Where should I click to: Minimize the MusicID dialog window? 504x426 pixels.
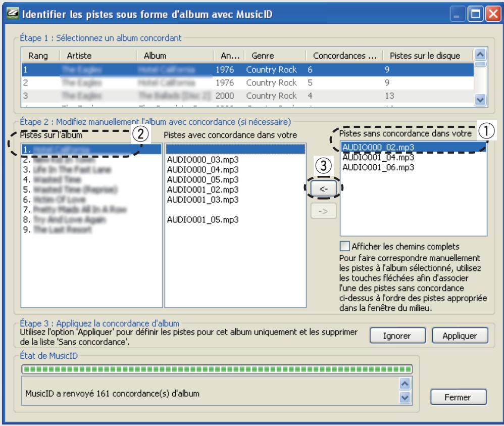[x=457, y=14]
